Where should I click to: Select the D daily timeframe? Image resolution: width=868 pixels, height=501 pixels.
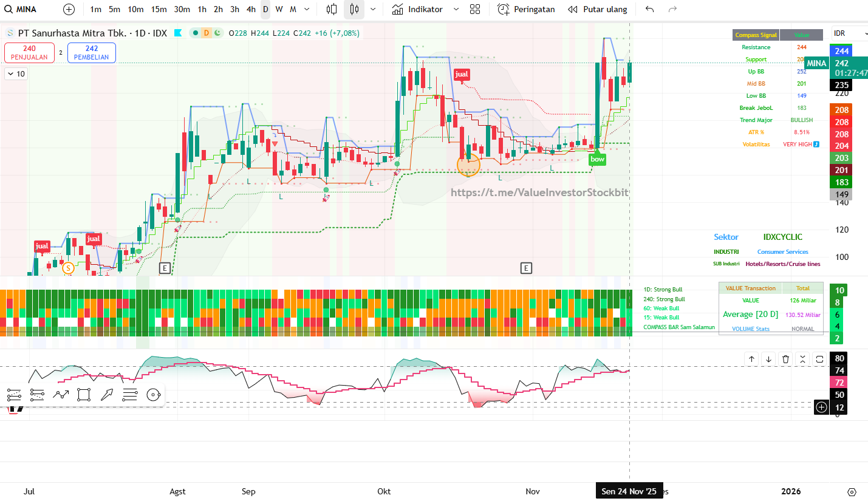[x=265, y=9]
